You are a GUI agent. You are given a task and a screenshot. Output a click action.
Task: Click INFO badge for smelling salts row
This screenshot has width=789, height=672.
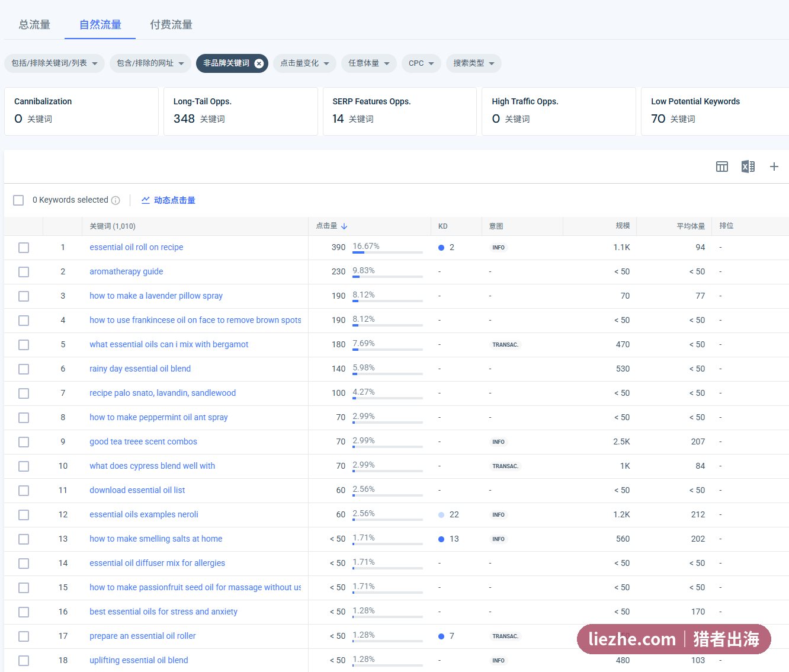[x=499, y=539]
